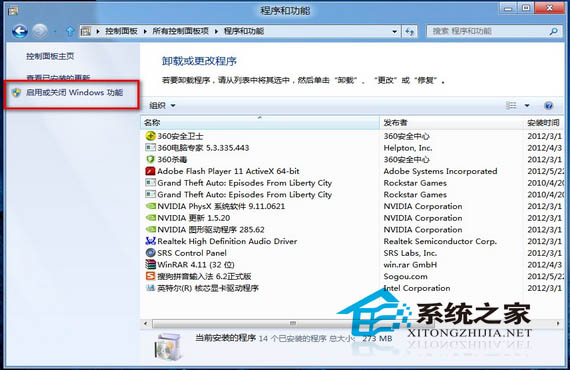
Task: Go up one level with up arrow
Action: pos(70,31)
